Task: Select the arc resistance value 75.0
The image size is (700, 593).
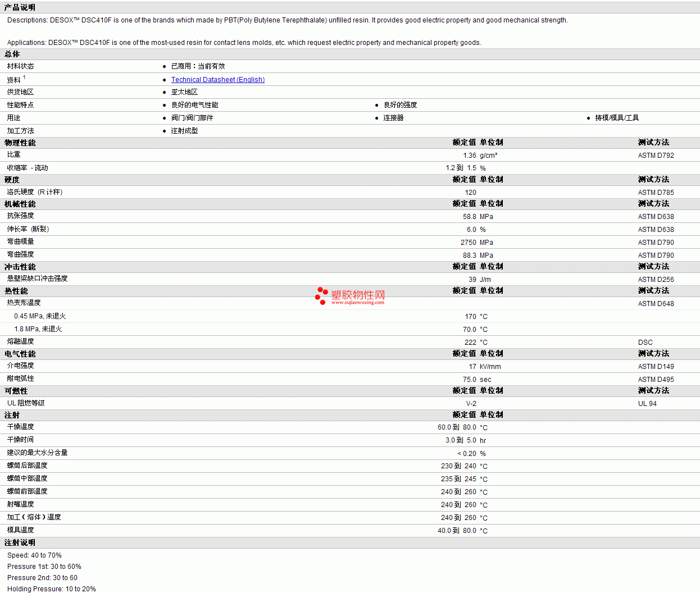Action: pyautogui.click(x=470, y=380)
